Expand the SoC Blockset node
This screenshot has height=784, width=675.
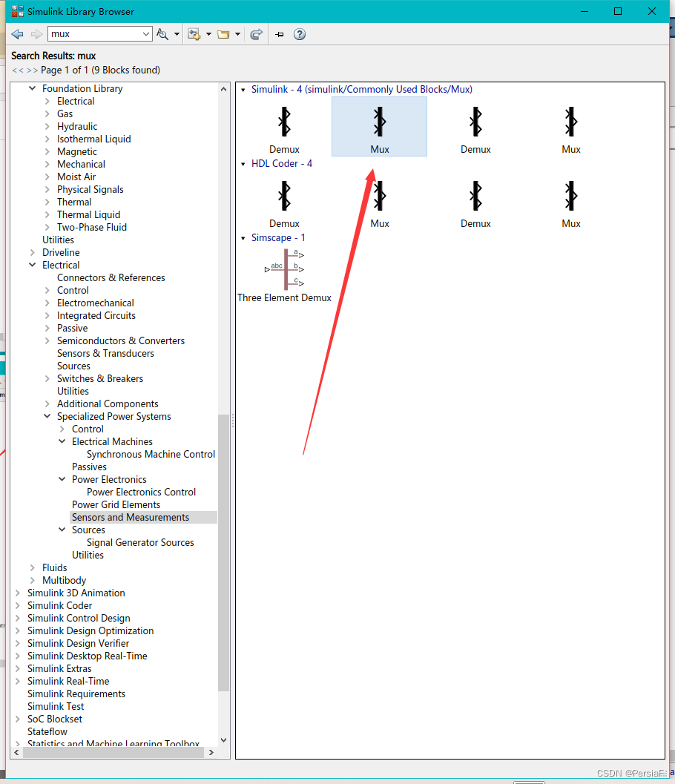pyautogui.click(x=18, y=719)
